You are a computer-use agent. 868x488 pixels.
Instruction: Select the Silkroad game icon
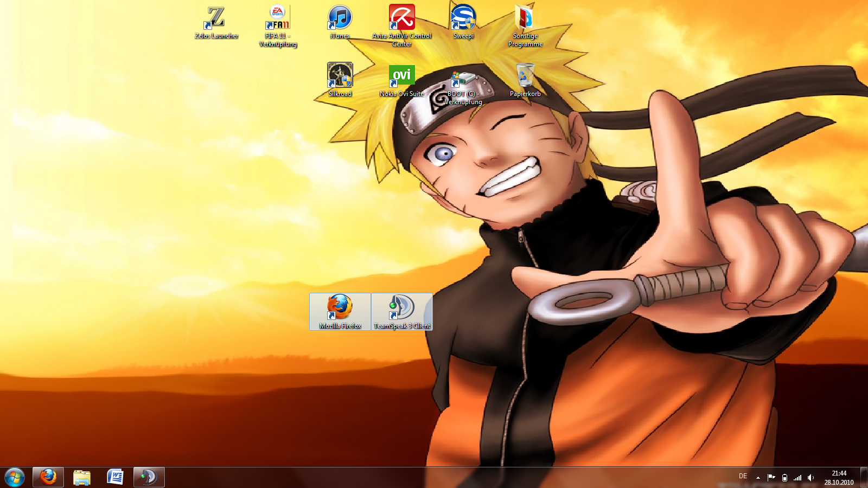click(340, 76)
